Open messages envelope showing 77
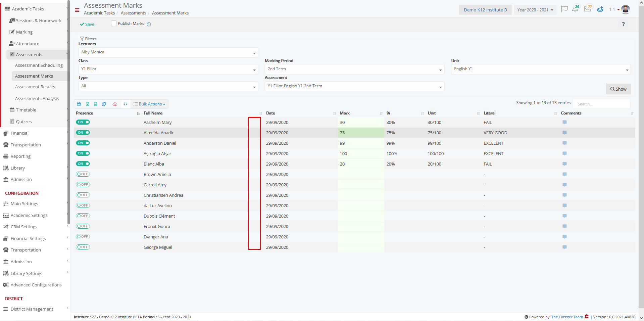The width and height of the screenshot is (644, 321). point(588,9)
